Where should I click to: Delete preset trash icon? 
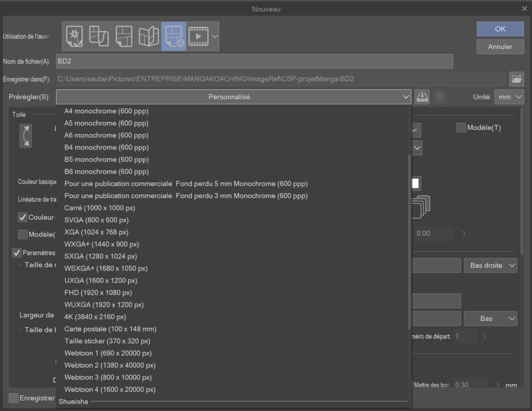point(440,97)
